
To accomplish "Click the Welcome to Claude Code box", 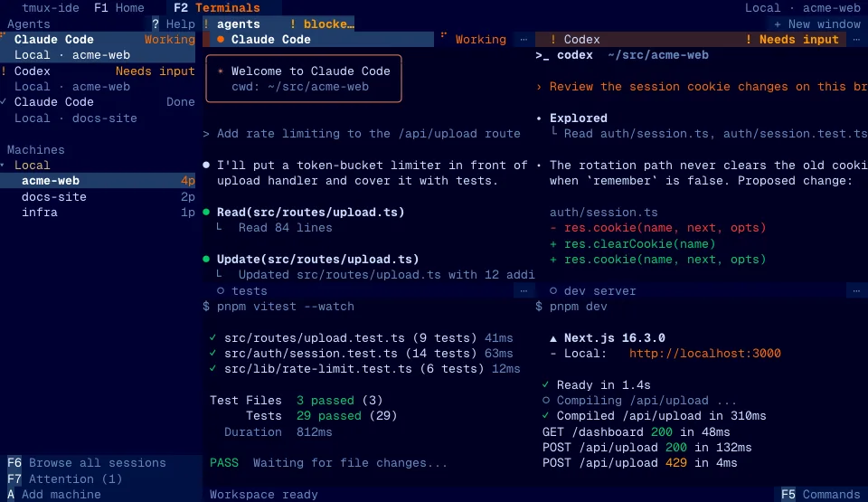I will [304, 79].
